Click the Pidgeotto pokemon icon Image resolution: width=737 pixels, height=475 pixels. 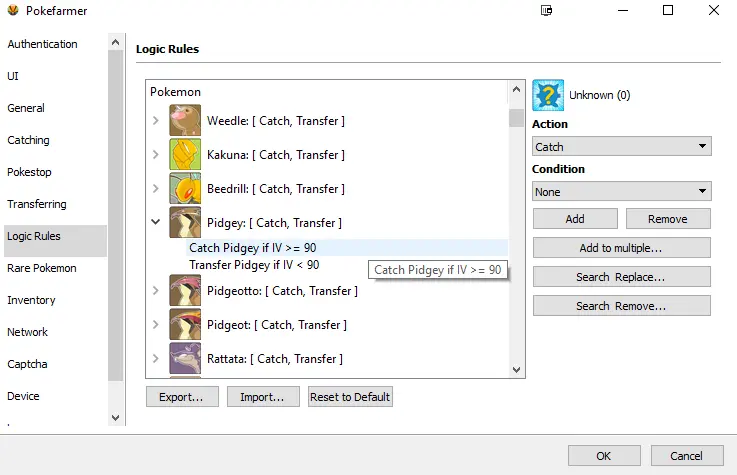click(x=185, y=291)
